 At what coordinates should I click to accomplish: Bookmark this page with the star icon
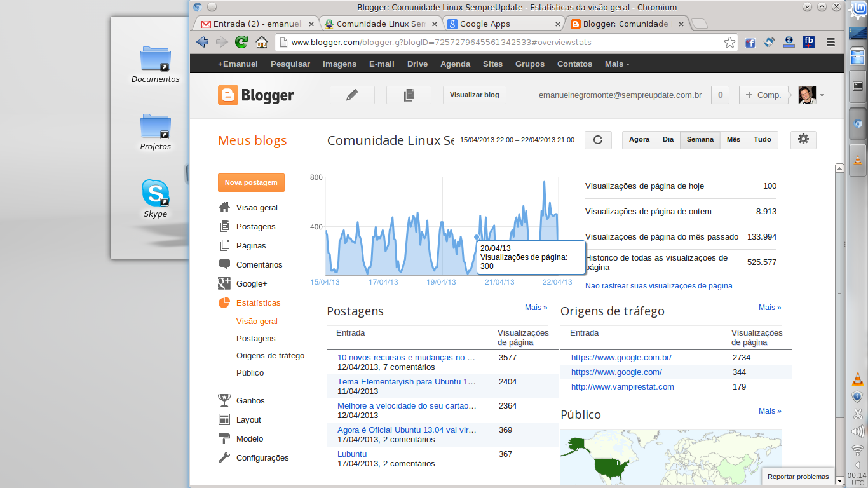point(729,43)
